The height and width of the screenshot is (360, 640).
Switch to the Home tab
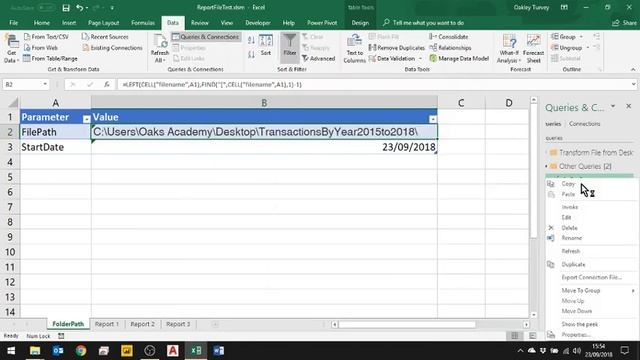(x=42, y=23)
